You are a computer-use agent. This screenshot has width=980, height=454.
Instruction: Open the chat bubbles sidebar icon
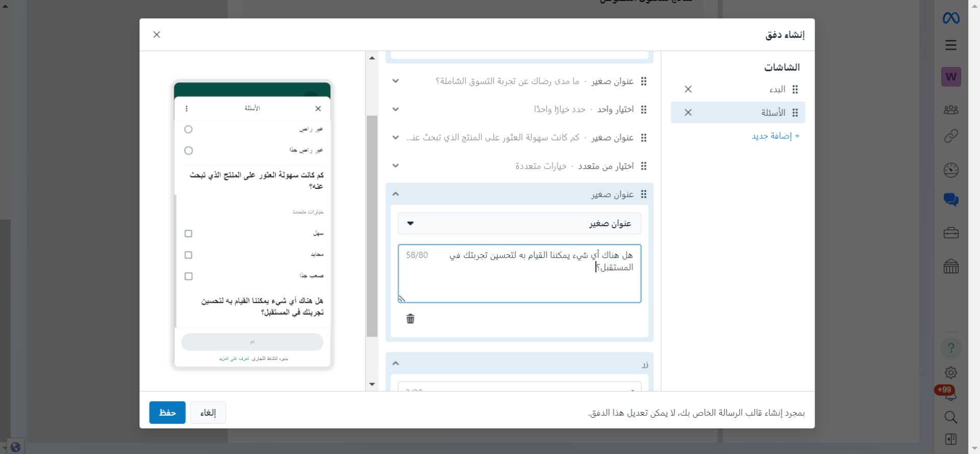point(951,200)
